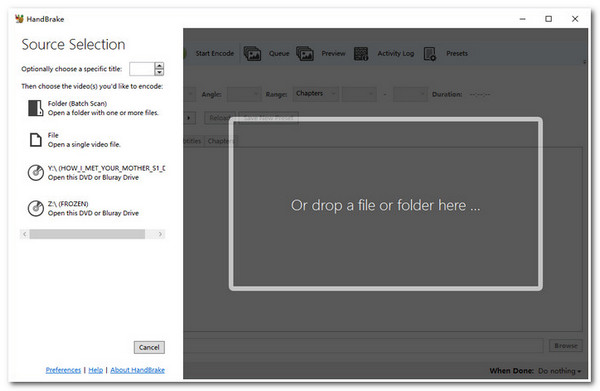Screen dimensions: 600x391
Task: Click the 'Or drop a file or folder here' area
Action: (385, 204)
